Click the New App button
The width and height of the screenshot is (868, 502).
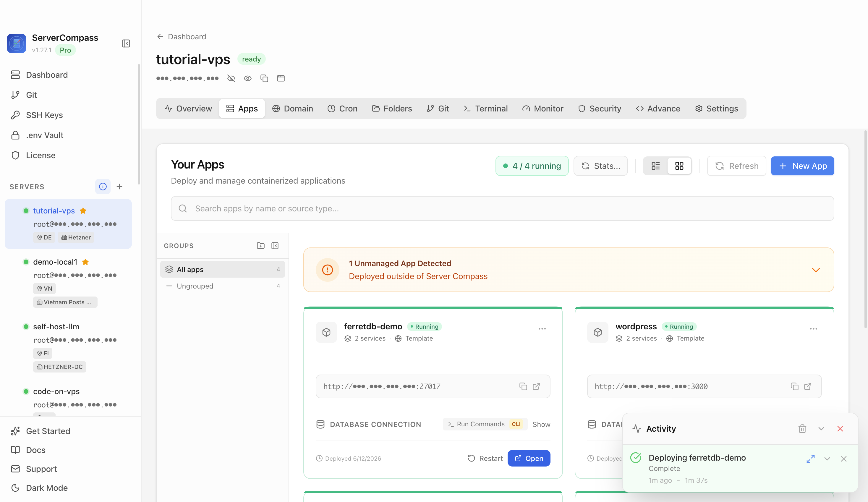pyautogui.click(x=803, y=166)
